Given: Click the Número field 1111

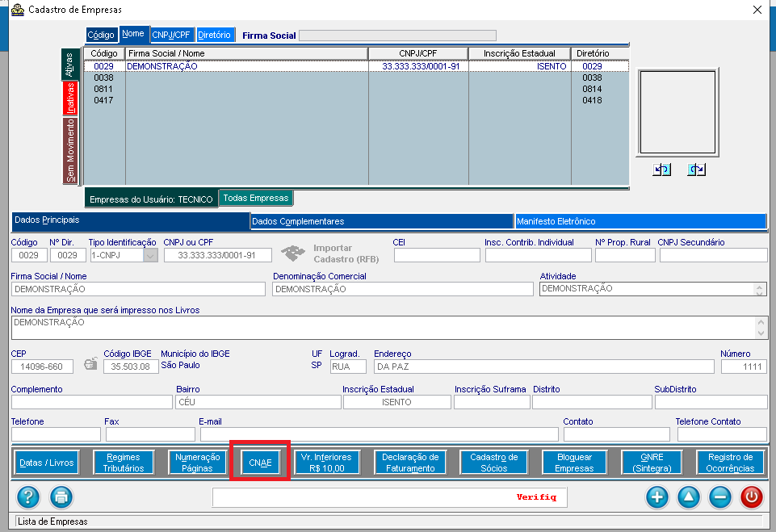Looking at the screenshot, I should pyautogui.click(x=745, y=367).
